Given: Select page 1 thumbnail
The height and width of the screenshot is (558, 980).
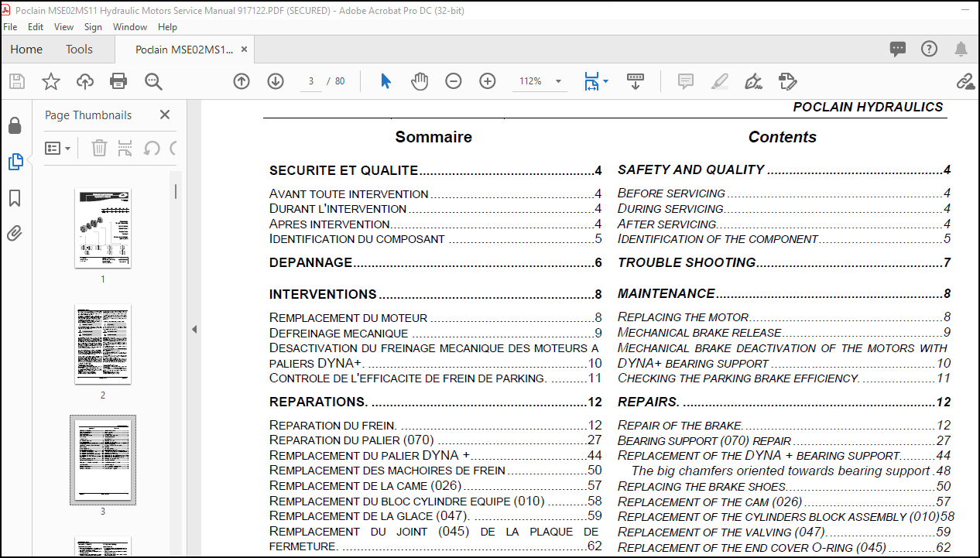Looking at the screenshot, I should click(103, 228).
